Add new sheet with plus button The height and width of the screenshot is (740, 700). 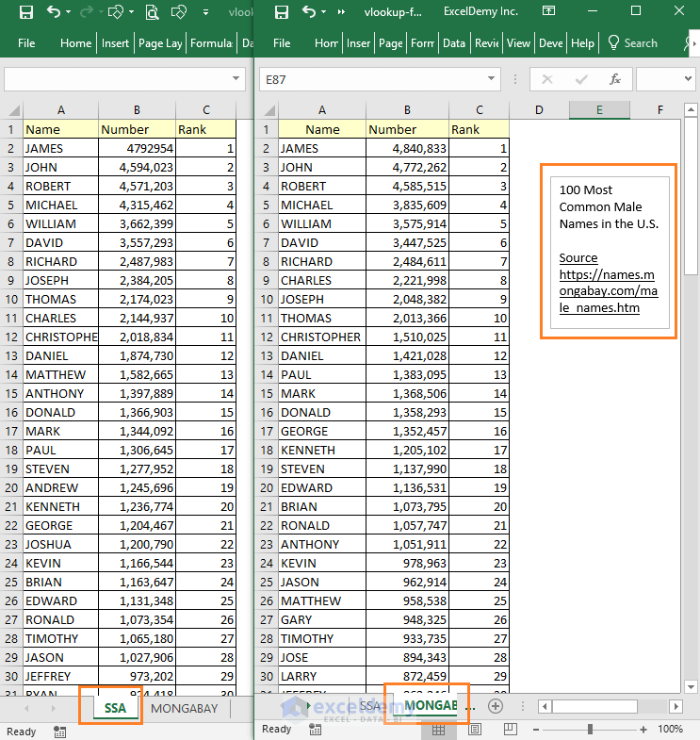(x=496, y=706)
